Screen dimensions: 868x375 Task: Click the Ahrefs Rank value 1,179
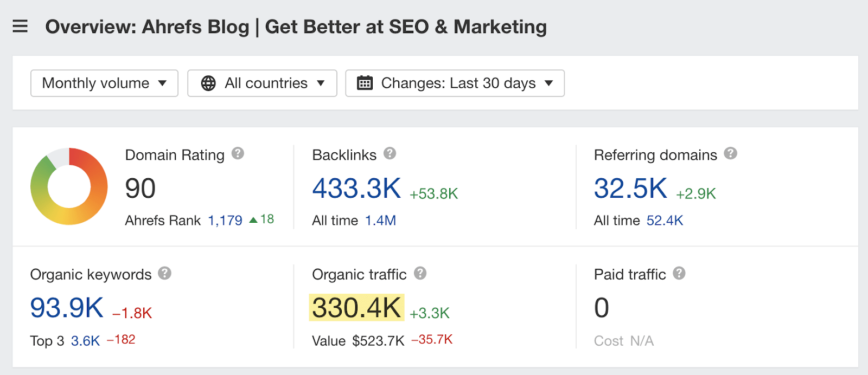(225, 221)
